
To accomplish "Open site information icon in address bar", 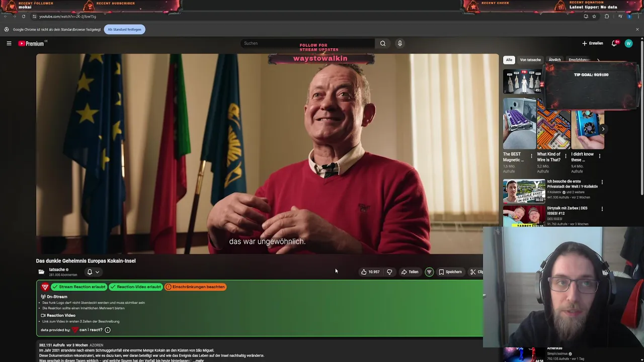I will (34, 16).
